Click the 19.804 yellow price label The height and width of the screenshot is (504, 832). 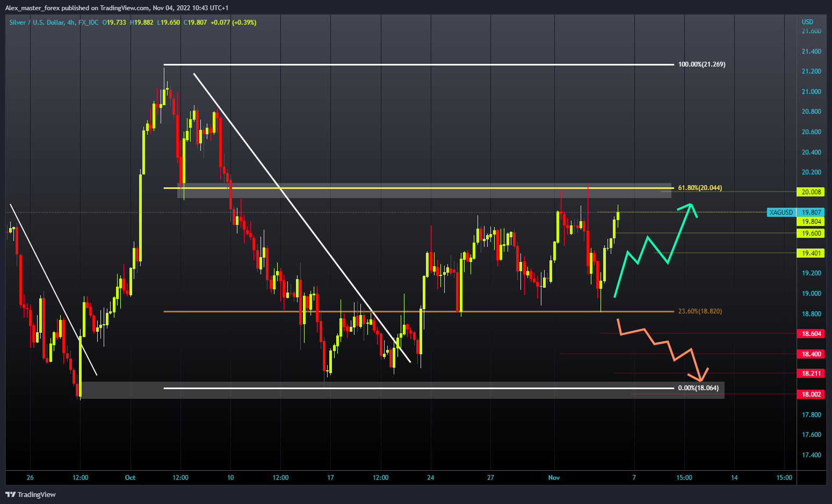click(x=811, y=222)
